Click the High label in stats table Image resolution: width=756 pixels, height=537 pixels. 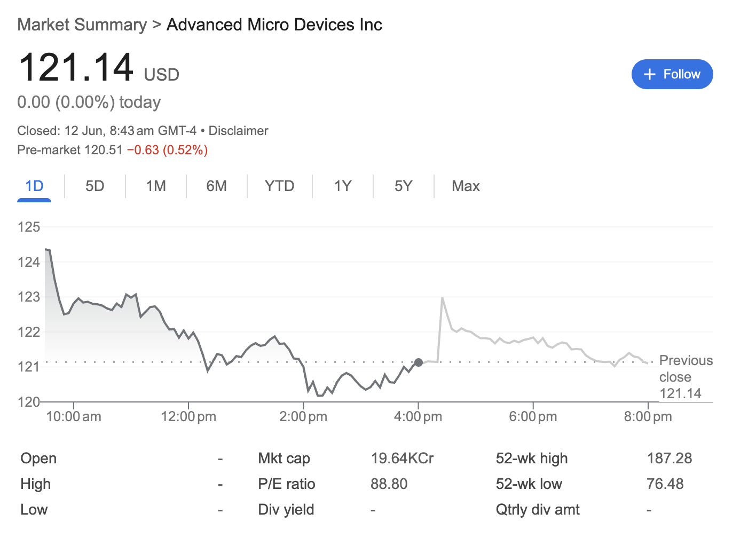(x=36, y=484)
